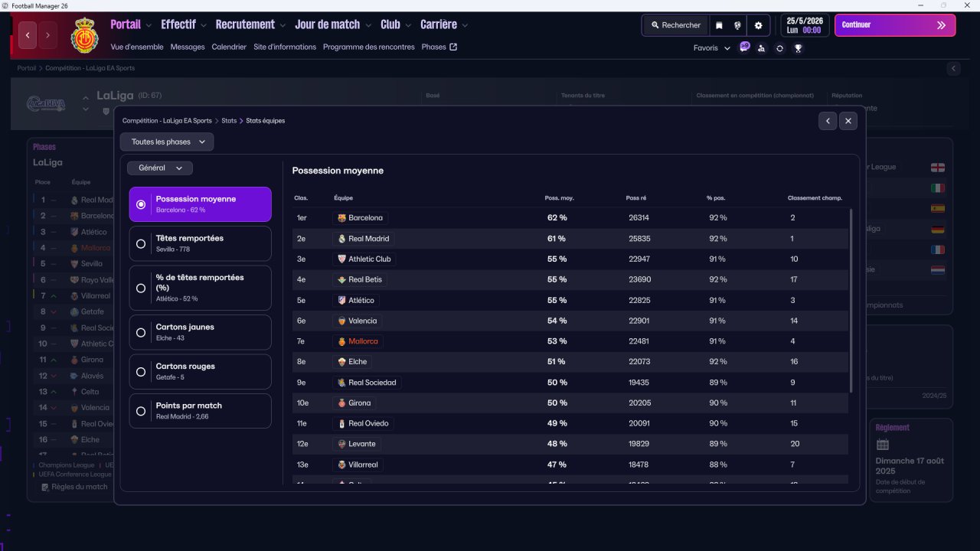Click the possession table vertical scrollbar
This screenshot has width=980, height=551.
(851, 302)
